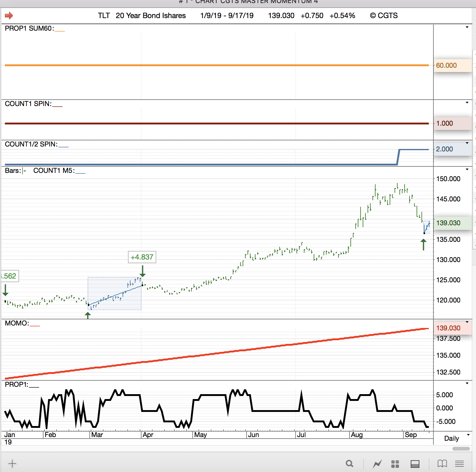Click the green 139.030 price tag
The image size is (476, 472).
452,223
